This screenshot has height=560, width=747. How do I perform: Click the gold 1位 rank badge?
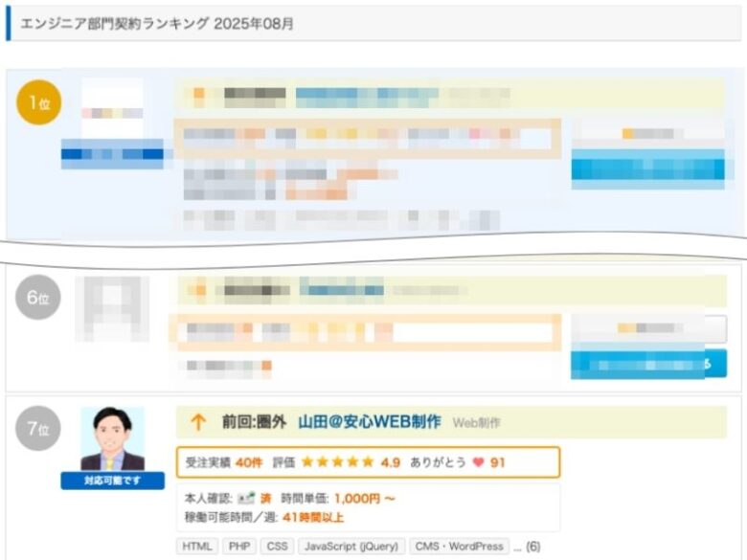[38, 103]
